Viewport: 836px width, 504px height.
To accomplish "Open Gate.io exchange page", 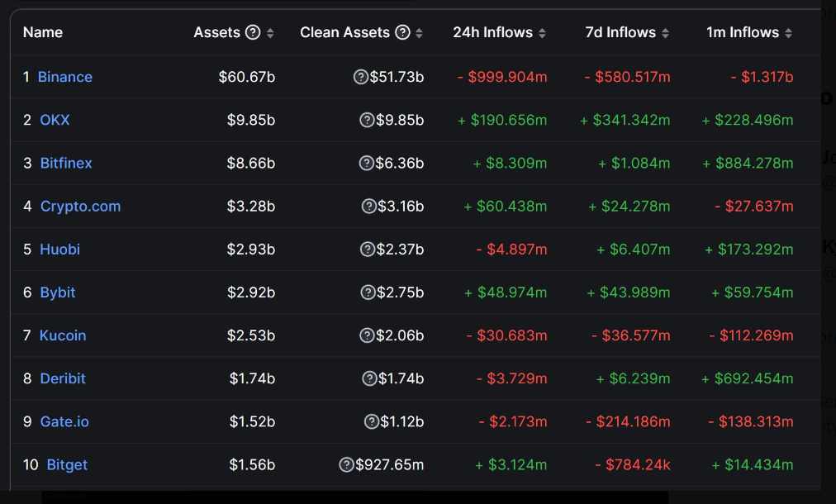I will click(x=64, y=421).
